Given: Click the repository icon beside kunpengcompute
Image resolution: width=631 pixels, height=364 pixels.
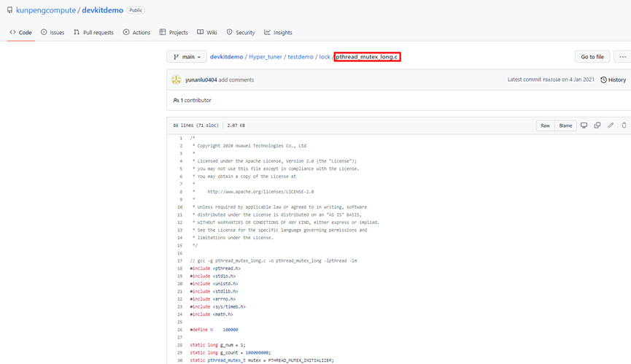Looking at the screenshot, I should click(x=9, y=10).
